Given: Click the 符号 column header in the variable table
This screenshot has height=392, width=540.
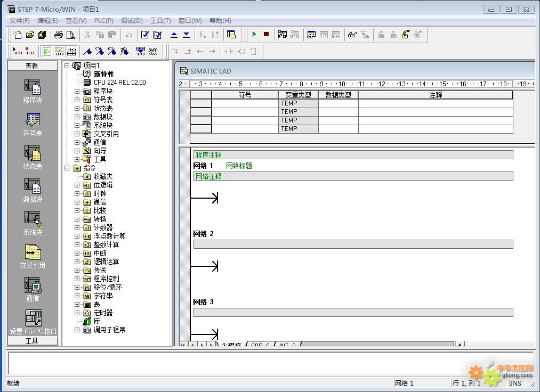Looking at the screenshot, I should point(245,95).
